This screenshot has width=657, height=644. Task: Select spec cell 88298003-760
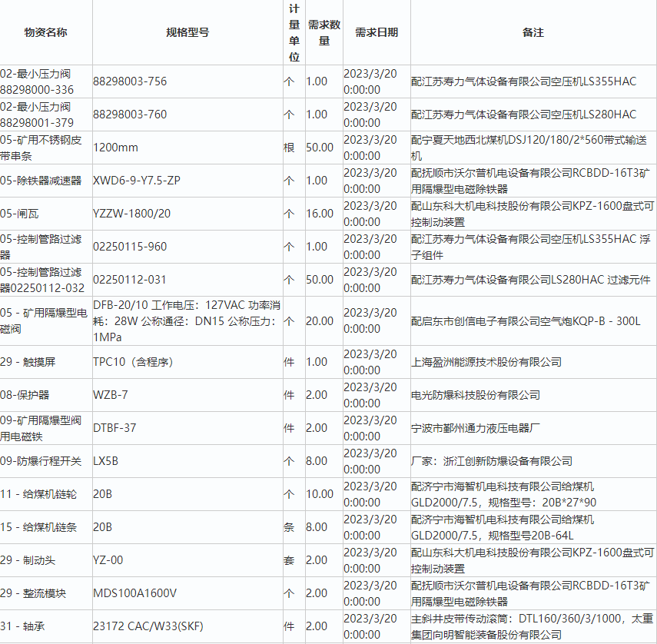coord(187,115)
